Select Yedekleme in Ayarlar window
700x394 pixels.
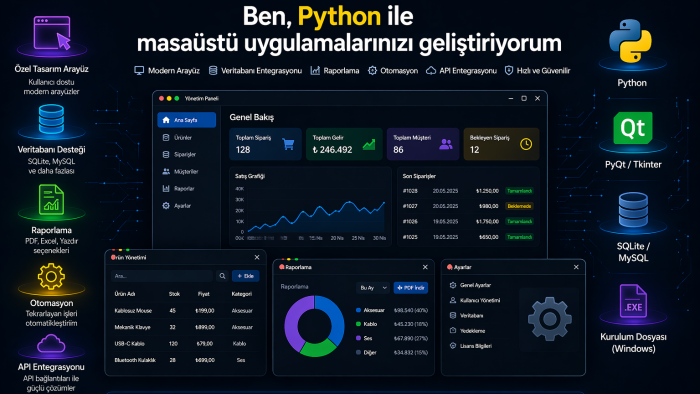(x=467, y=331)
